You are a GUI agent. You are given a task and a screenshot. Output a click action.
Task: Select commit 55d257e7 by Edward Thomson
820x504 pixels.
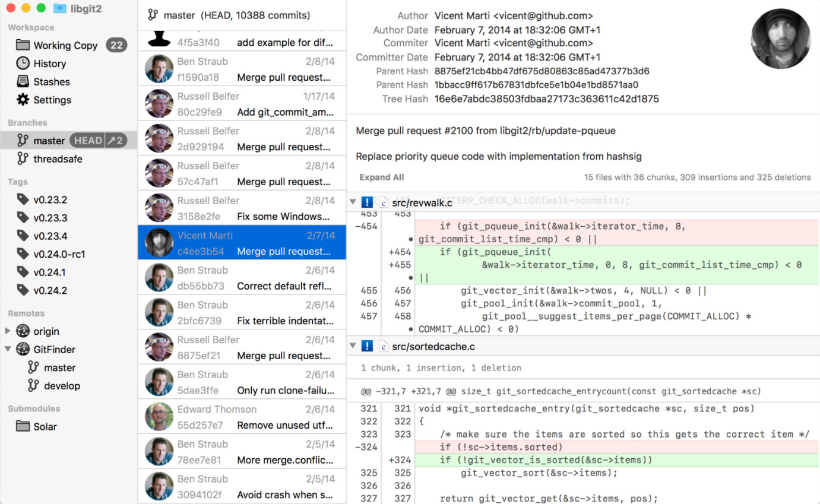click(x=242, y=417)
